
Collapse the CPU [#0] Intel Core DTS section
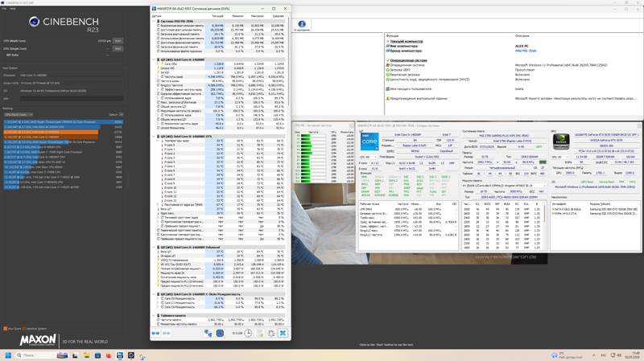[154, 136]
